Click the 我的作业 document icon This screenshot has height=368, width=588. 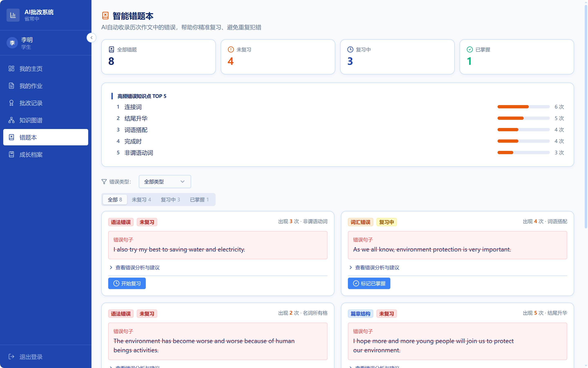(11, 86)
